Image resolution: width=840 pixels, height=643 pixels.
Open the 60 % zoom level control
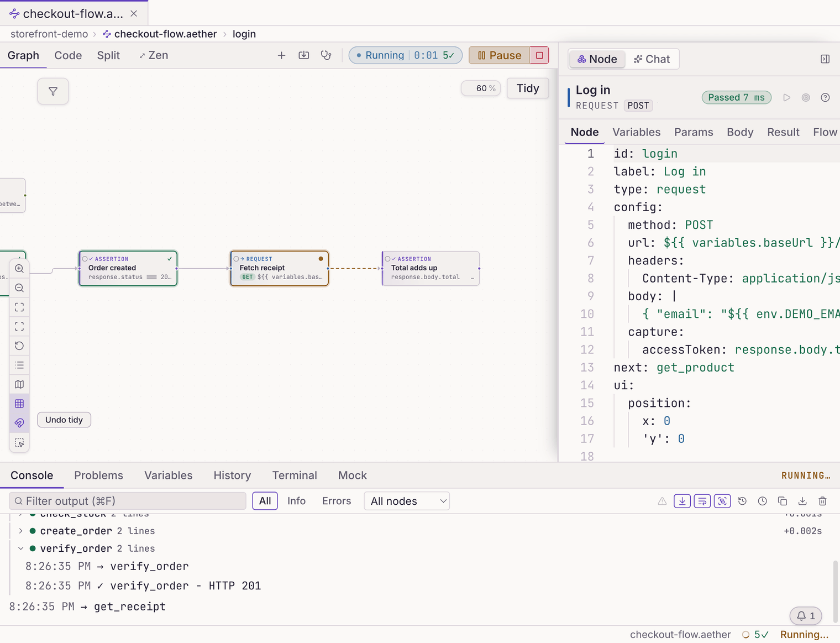(481, 88)
